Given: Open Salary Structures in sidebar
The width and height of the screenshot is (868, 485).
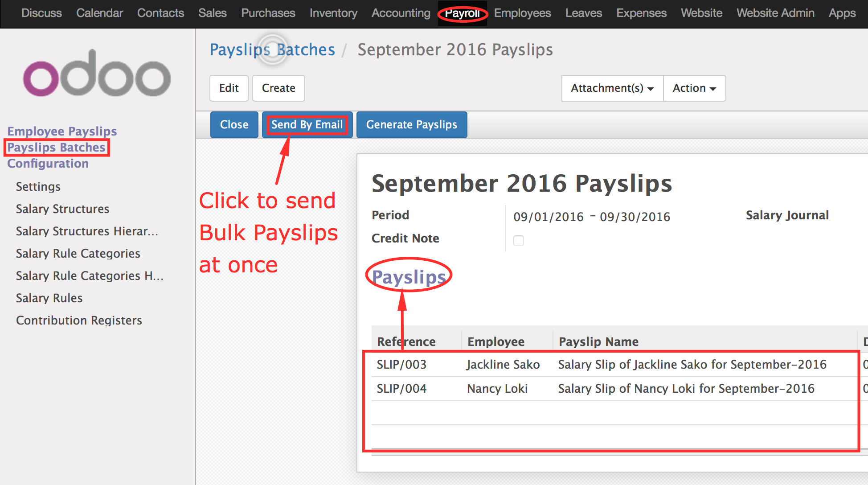Looking at the screenshot, I should (62, 209).
